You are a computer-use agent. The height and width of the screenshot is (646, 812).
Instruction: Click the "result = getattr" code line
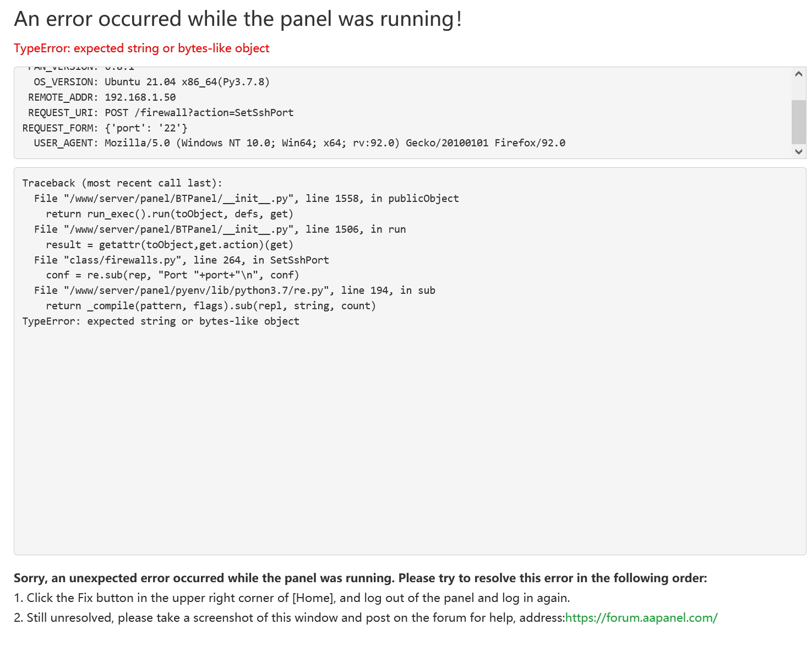(x=170, y=245)
